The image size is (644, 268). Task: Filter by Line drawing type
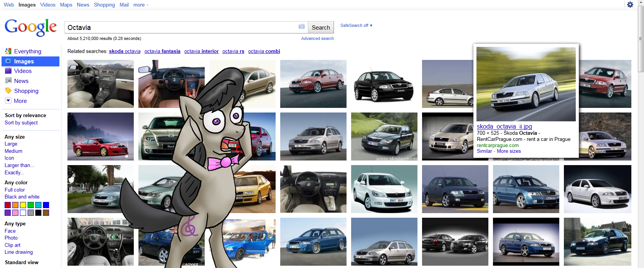pos(18,252)
